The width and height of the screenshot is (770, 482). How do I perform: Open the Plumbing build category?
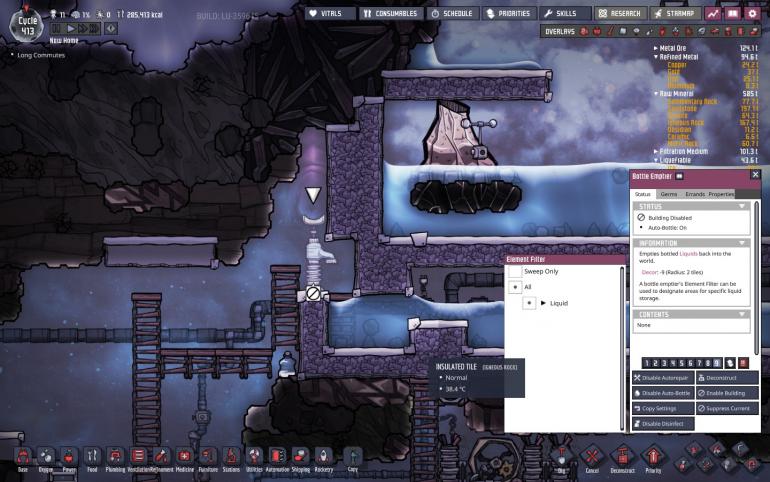tap(115, 457)
